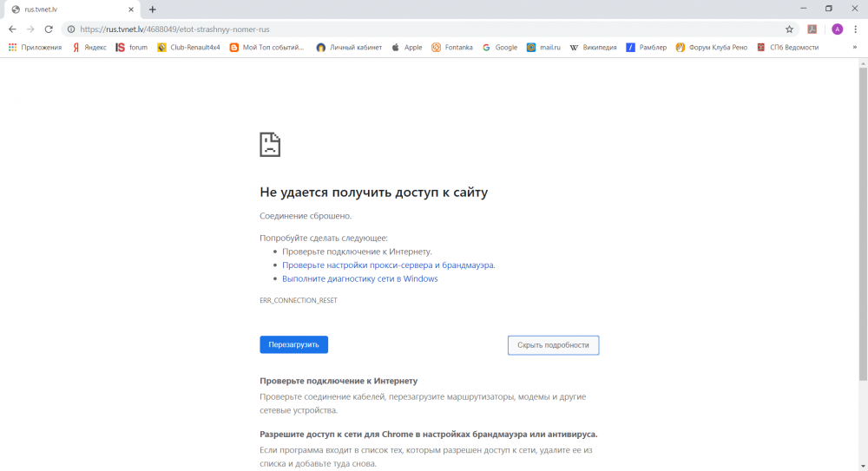Open the Википедия bookmark
The height and width of the screenshot is (471, 868).
pyautogui.click(x=594, y=48)
